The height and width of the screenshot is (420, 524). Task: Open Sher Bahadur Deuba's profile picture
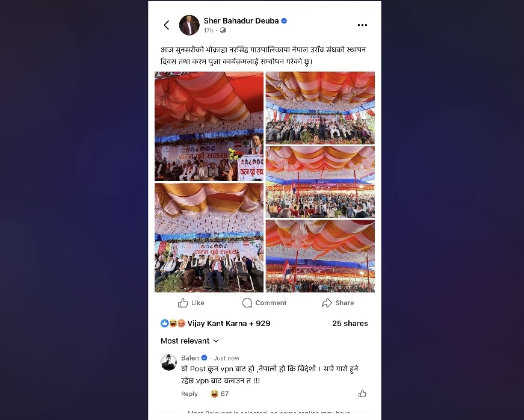coord(189,25)
